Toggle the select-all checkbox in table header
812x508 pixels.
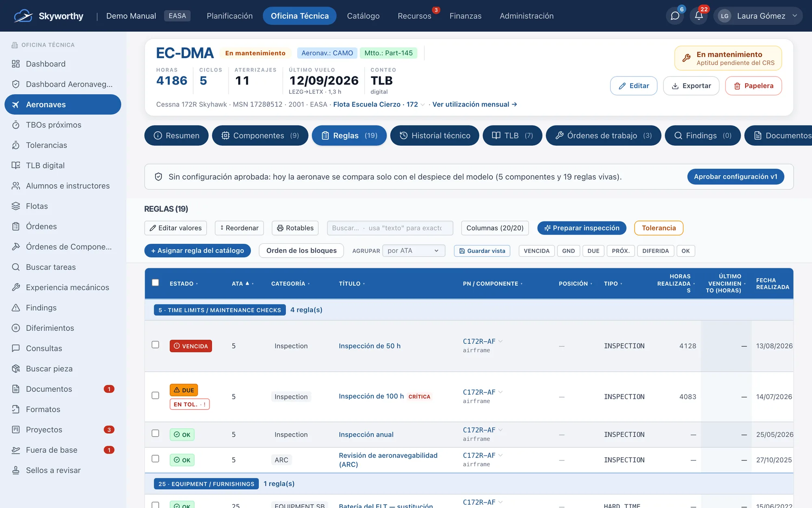[155, 282]
